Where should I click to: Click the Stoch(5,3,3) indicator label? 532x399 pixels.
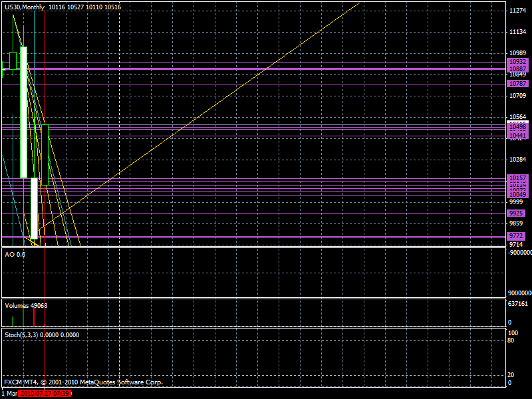[x=42, y=335]
